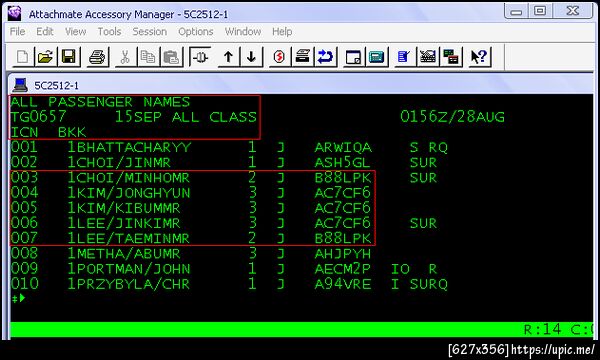This screenshot has width=600, height=360.
Task: Close the Attachmate Accessory Manager window
Action: click(x=572, y=11)
